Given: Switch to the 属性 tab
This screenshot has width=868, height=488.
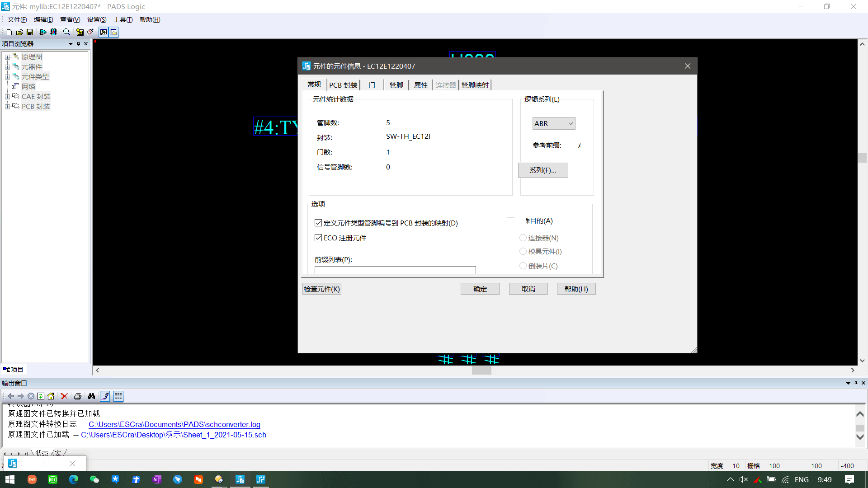Looking at the screenshot, I should (x=421, y=85).
